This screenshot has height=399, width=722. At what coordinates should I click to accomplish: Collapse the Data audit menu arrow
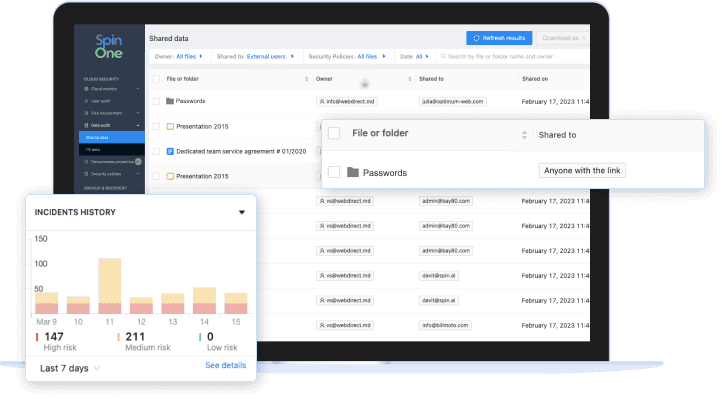click(138, 125)
